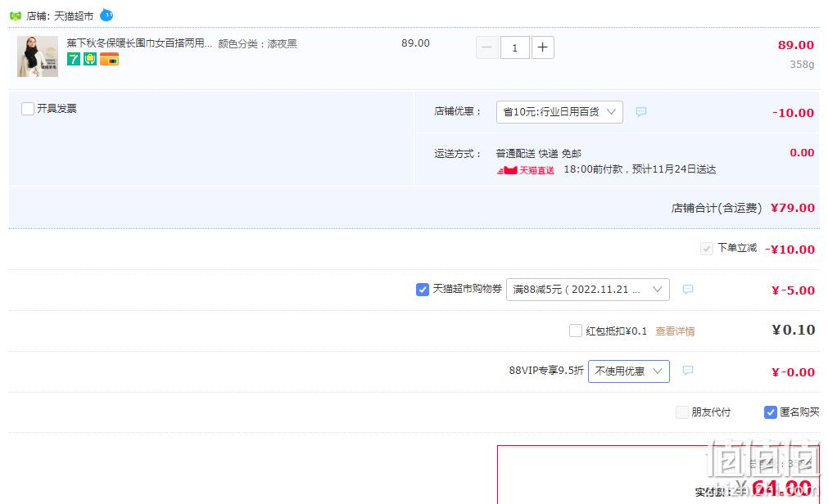Click the 店铺合计(含运费) ¥79.00 total

(743, 208)
